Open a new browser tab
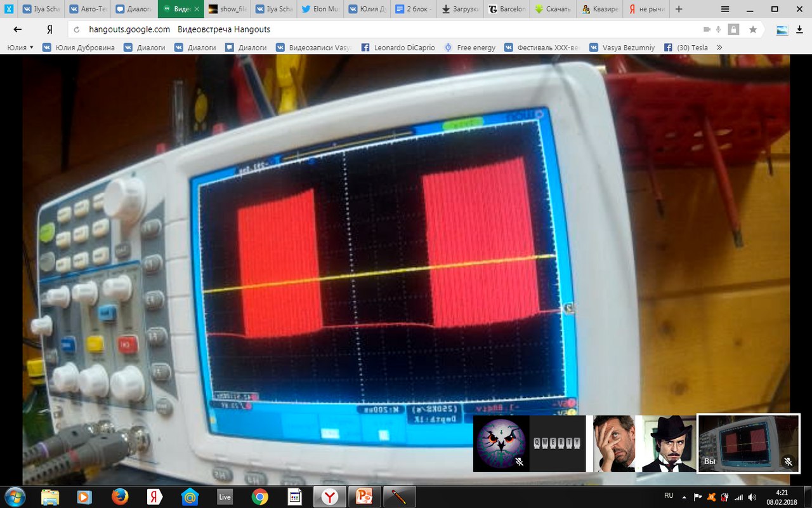This screenshot has height=508, width=812. [679, 9]
